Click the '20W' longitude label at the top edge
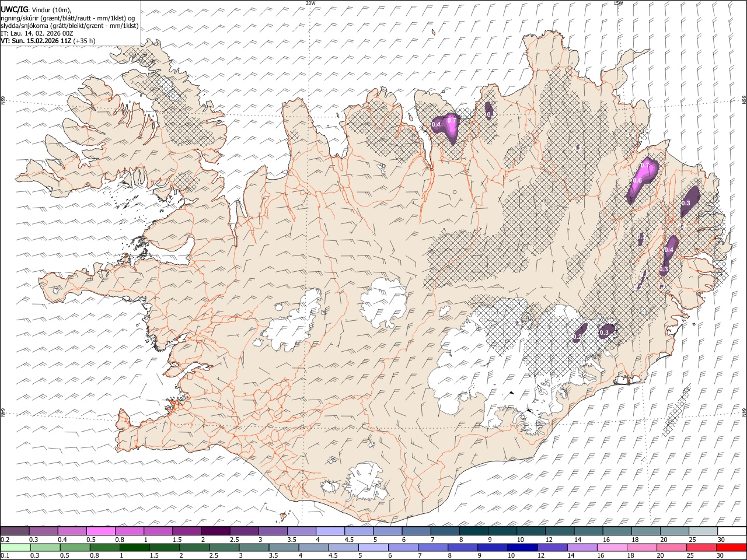 pos(310,3)
